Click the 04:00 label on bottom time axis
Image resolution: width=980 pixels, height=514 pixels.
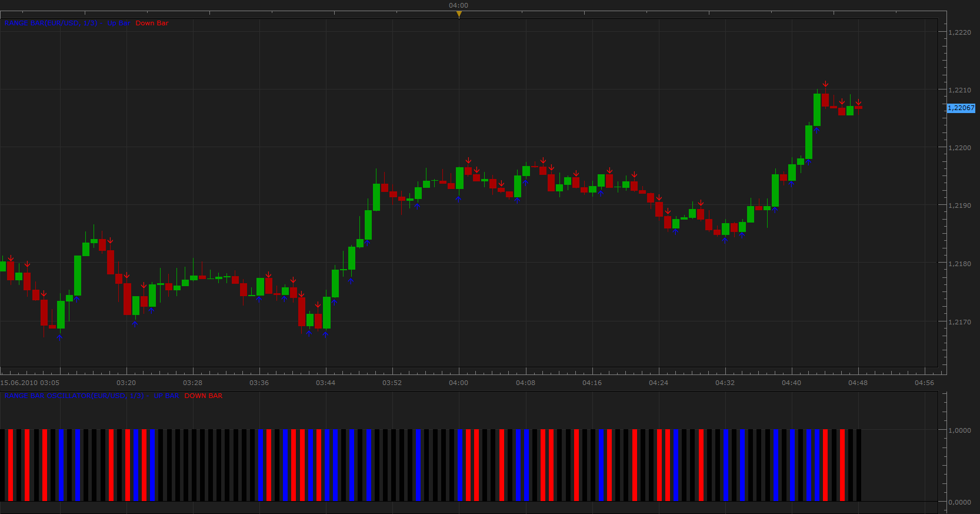tap(459, 383)
